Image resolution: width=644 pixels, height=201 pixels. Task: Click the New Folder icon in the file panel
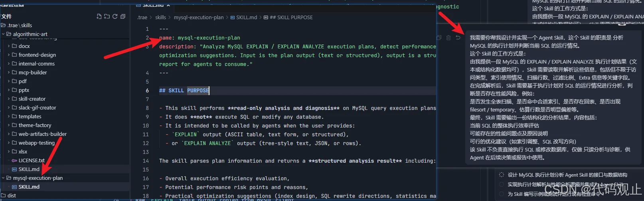coord(107,16)
